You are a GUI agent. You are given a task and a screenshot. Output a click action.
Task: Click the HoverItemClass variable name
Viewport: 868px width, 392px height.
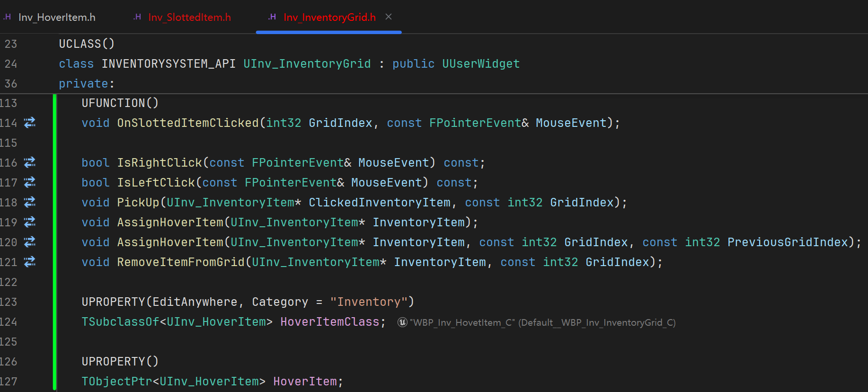coord(330,322)
